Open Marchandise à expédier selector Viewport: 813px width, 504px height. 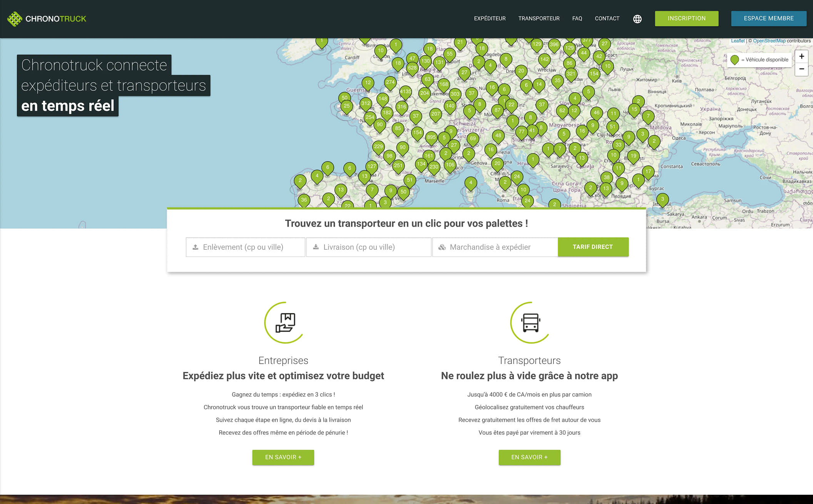[495, 247]
